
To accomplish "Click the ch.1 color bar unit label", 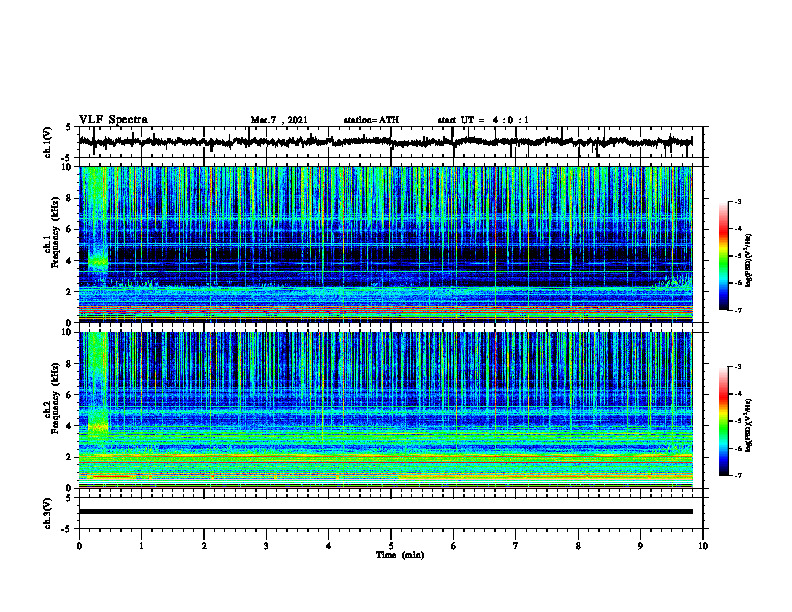I will pyautogui.click(x=749, y=261).
